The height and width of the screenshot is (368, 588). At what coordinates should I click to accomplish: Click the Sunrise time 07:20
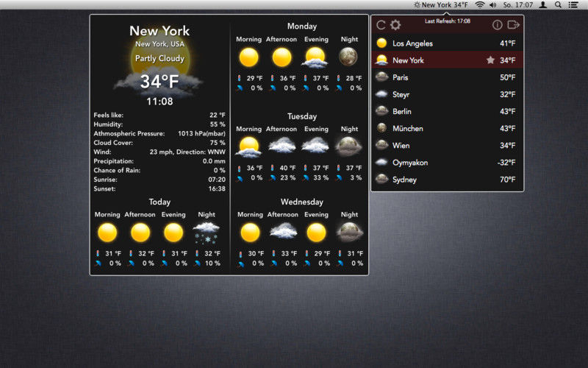217,180
